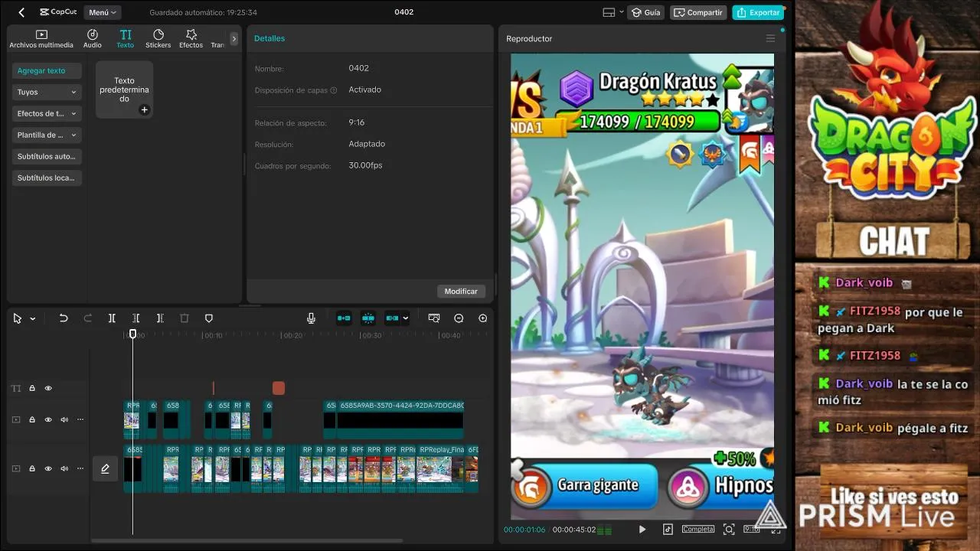This screenshot has width=980, height=551.
Task: Switch to the Efectos tab
Action: 191,39
